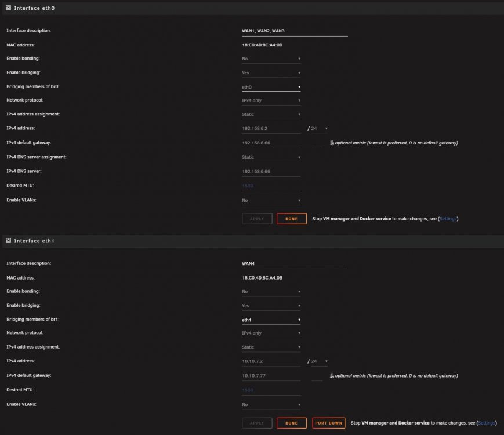This screenshot has height=435, width=504.
Task: Open eth1 IPv4 address assignment dropdown
Action: click(x=271, y=347)
